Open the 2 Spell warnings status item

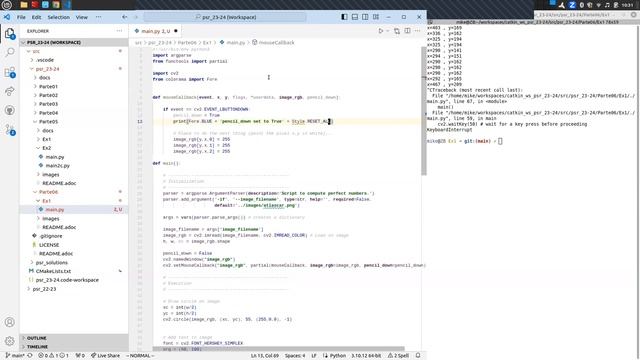pos(398,356)
